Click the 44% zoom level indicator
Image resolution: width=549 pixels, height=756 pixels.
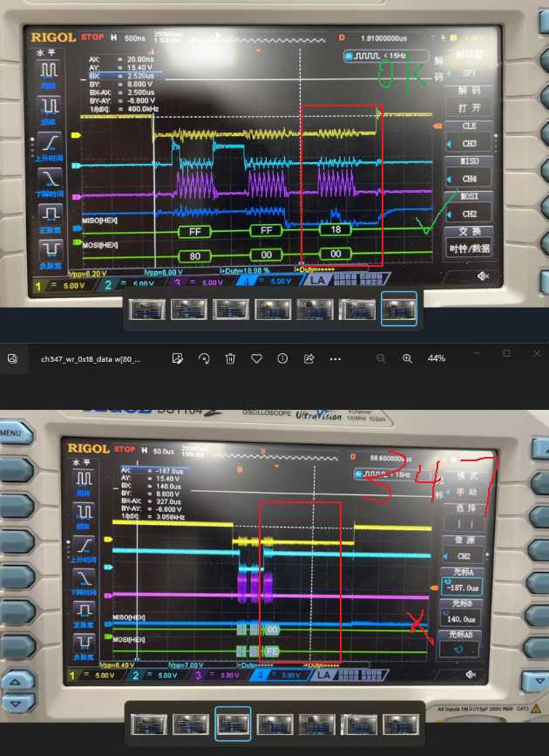(x=437, y=358)
